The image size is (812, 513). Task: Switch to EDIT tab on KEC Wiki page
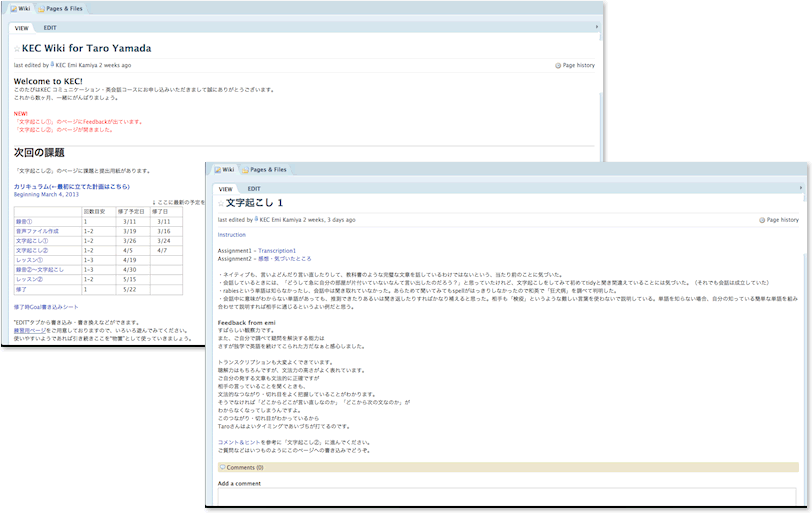50,28
